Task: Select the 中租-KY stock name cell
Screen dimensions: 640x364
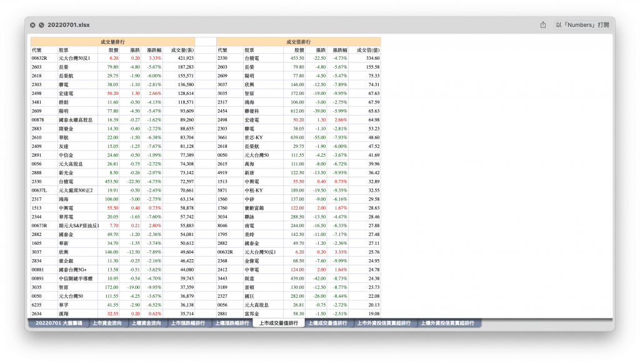Action: coord(263,190)
